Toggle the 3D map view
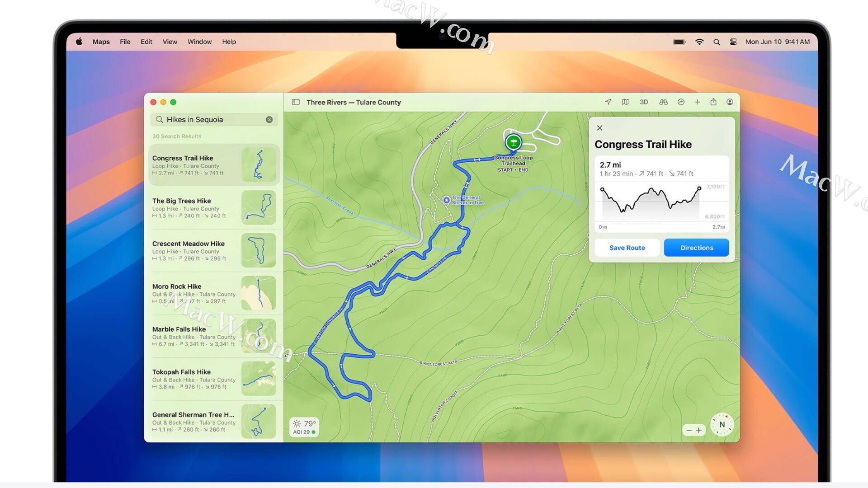Screen dimensions: 868x488 pyautogui.click(x=644, y=102)
